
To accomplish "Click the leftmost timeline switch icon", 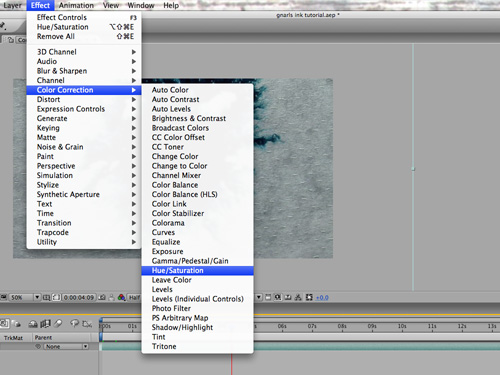I will tap(4, 323).
